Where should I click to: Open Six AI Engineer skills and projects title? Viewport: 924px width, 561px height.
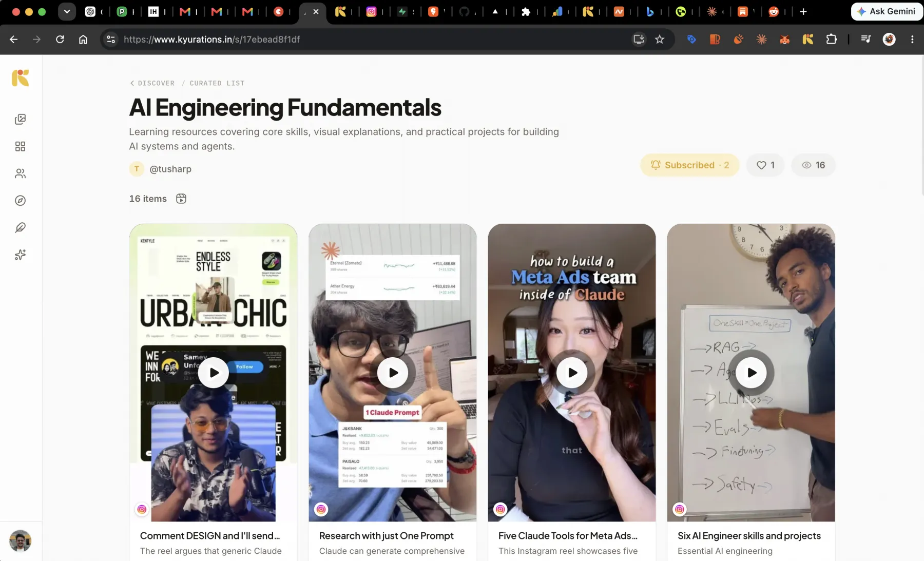coord(749,535)
